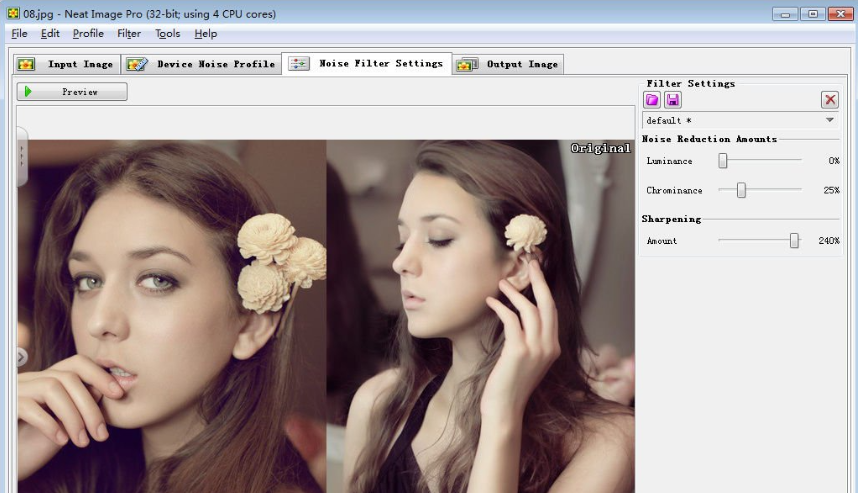Open a filter preset with the folder icon
Image resolution: width=858 pixels, height=493 pixels.
click(x=652, y=100)
